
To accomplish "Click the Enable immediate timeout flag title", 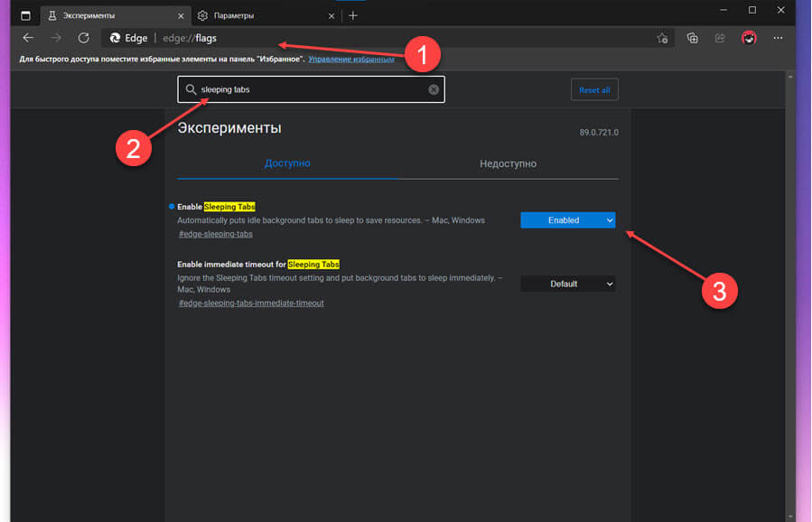I will 258,264.
